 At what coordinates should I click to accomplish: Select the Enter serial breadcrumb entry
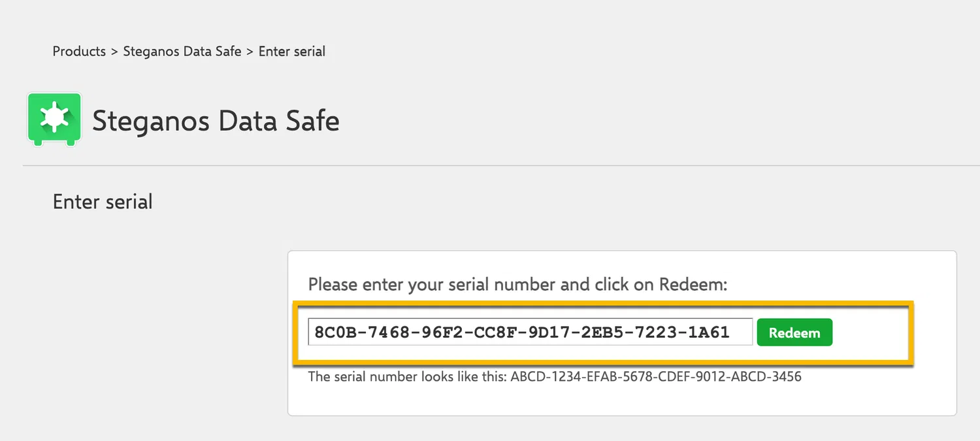tap(291, 51)
